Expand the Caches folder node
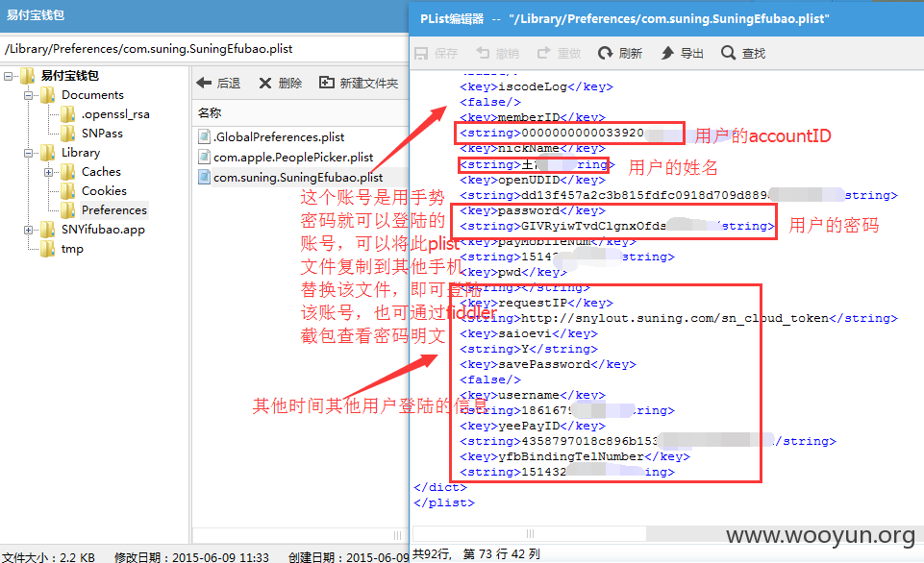924x563 pixels. 48,172
